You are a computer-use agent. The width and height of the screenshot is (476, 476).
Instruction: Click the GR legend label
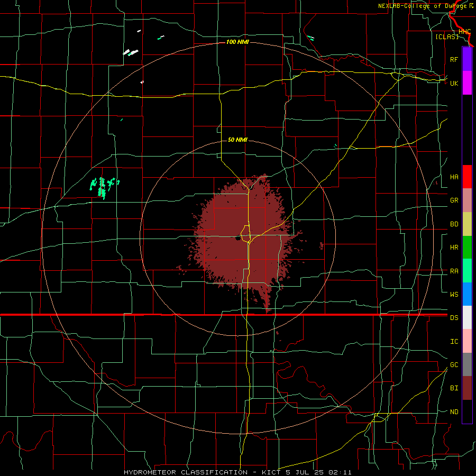454,200
